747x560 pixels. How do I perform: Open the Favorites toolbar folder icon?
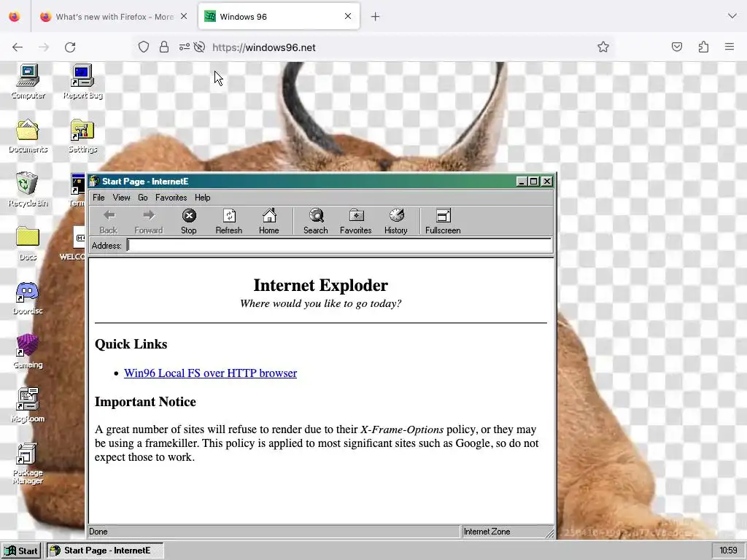click(355, 222)
